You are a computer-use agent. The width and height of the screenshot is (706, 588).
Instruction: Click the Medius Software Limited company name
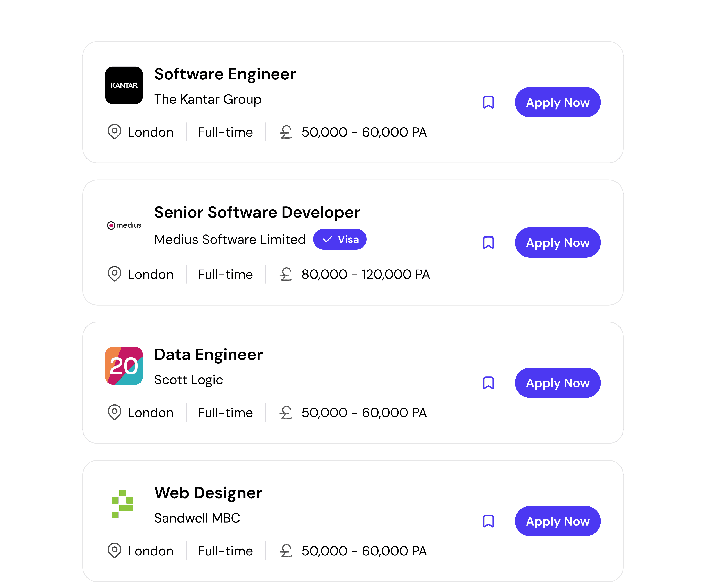(230, 240)
